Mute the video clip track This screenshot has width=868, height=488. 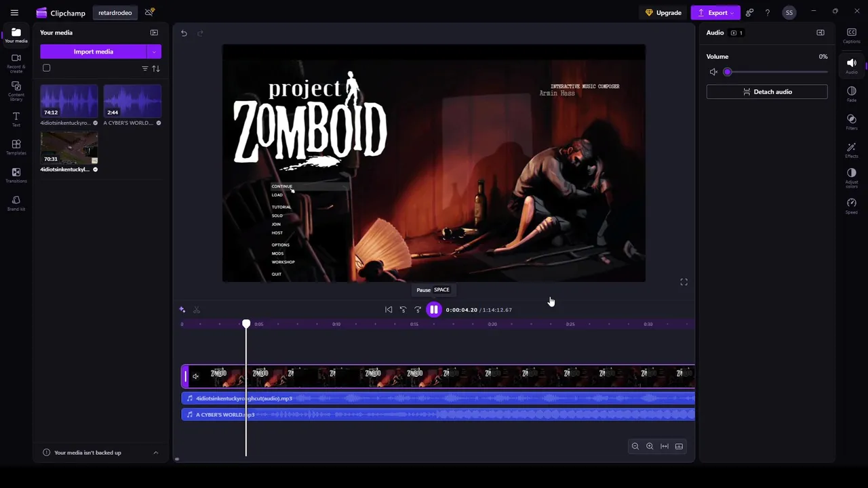[x=195, y=376]
